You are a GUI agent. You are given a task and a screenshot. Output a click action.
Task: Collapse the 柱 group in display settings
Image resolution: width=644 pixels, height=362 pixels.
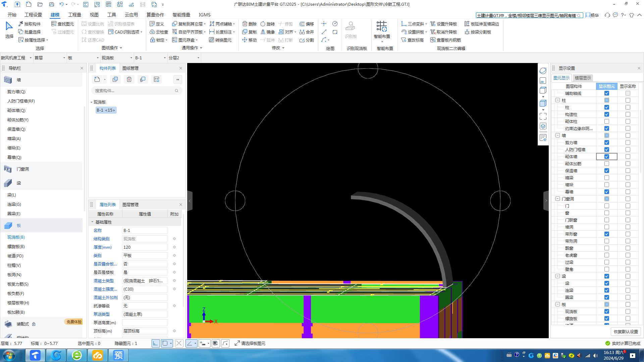(557, 100)
